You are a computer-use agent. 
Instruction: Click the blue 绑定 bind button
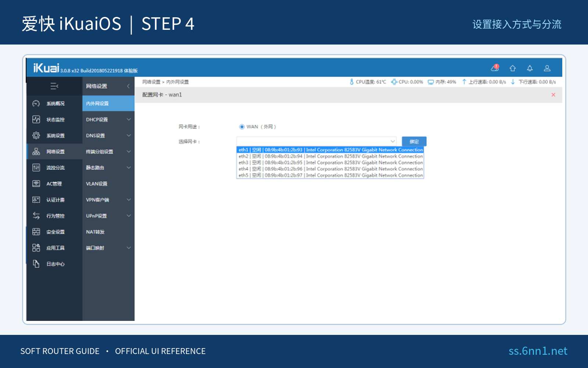(414, 141)
